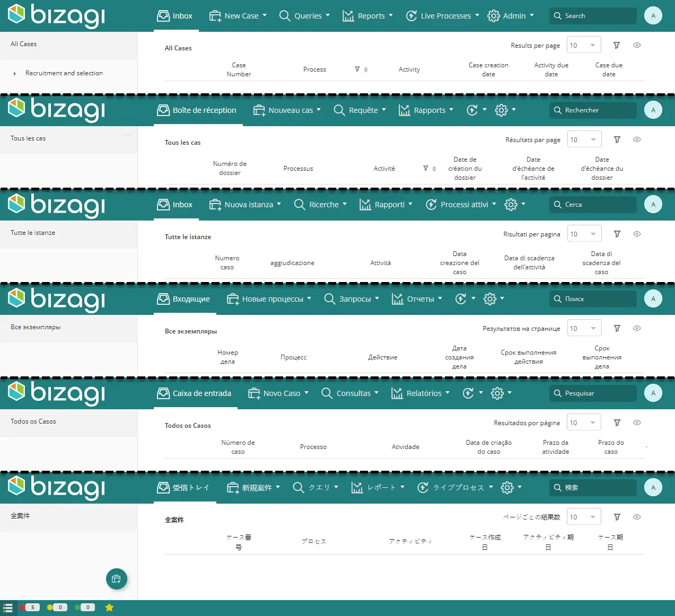Viewport: 675px width, 616px height.
Task: Click the live processes icon right of Отчеты
Action: [461, 299]
